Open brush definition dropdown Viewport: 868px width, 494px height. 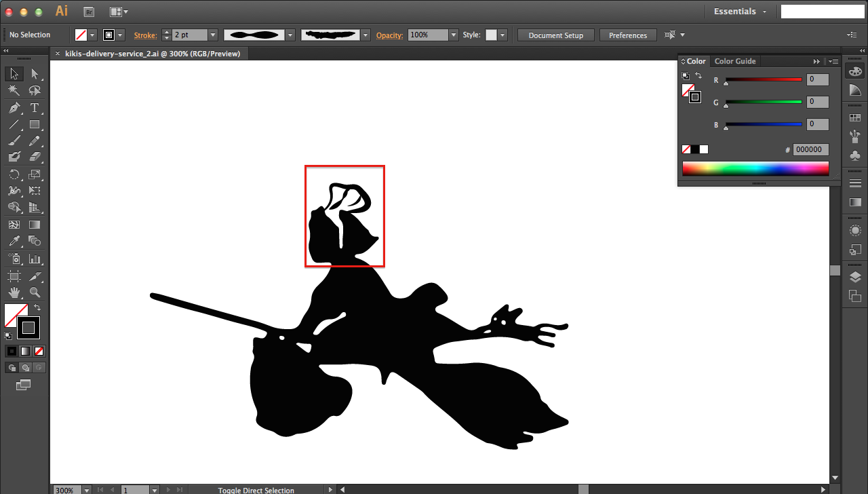click(366, 35)
